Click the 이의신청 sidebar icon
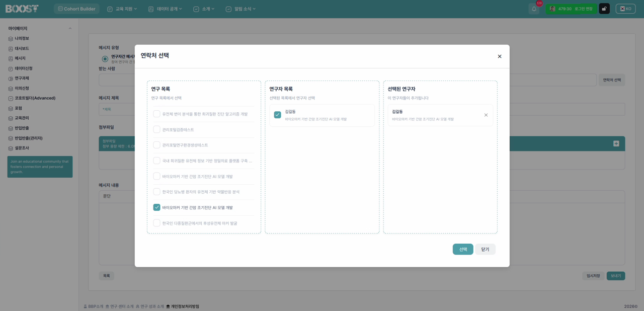Image resolution: width=644 pixels, height=311 pixels. pos(11,88)
